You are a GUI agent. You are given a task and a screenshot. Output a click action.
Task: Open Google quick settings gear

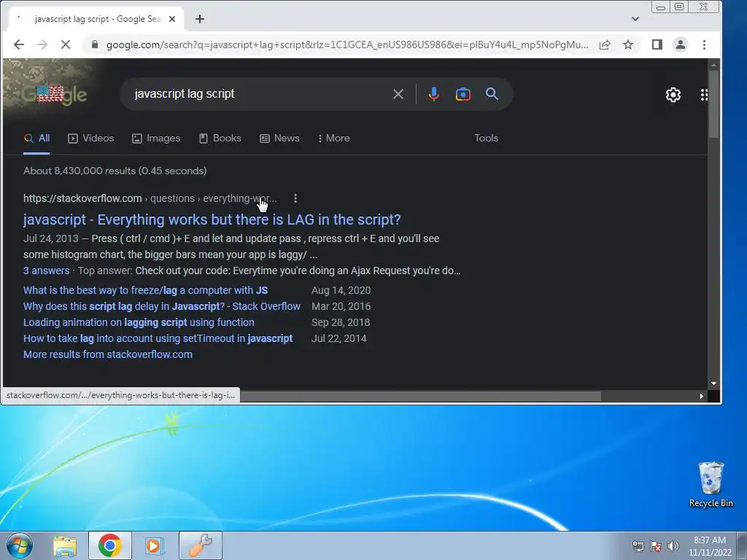673,95
